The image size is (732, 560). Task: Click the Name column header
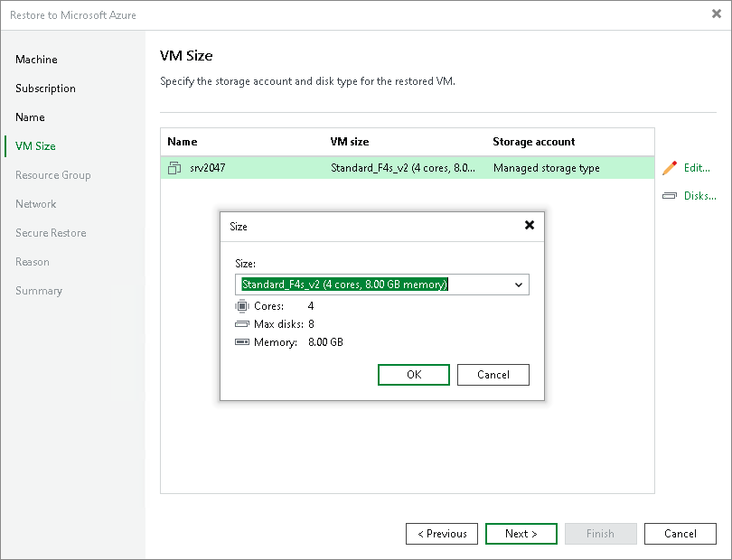click(182, 142)
